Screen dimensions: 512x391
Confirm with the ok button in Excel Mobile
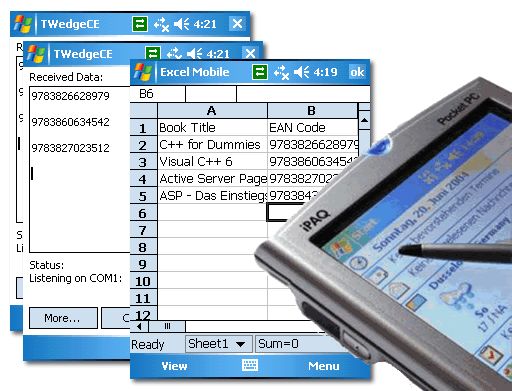357,72
